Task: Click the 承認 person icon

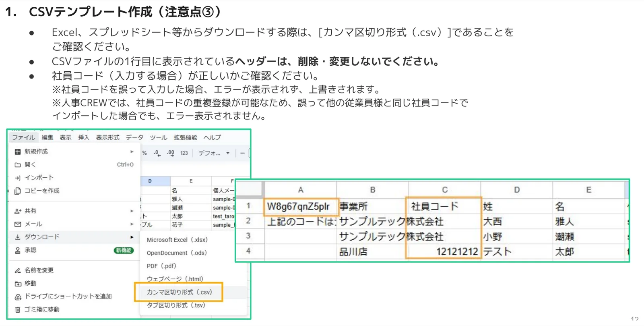Action: pos(18,250)
